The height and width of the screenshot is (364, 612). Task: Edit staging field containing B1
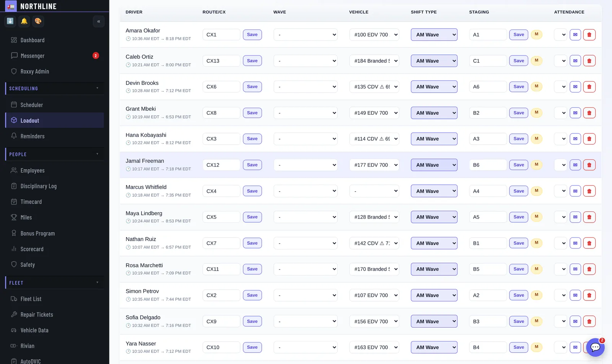[488, 243]
